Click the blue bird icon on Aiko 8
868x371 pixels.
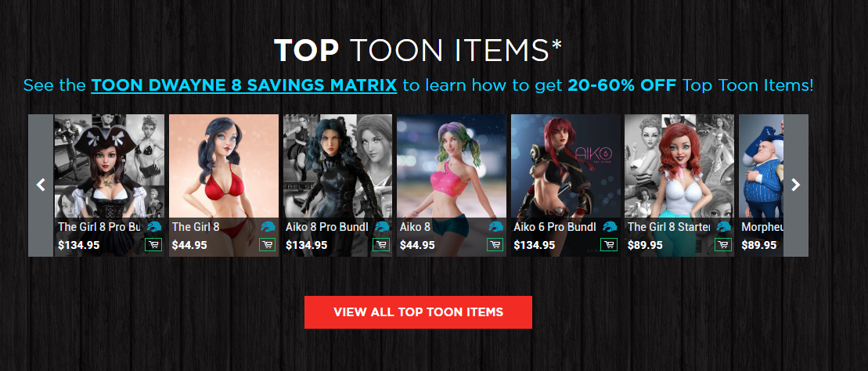pyautogui.click(x=495, y=226)
